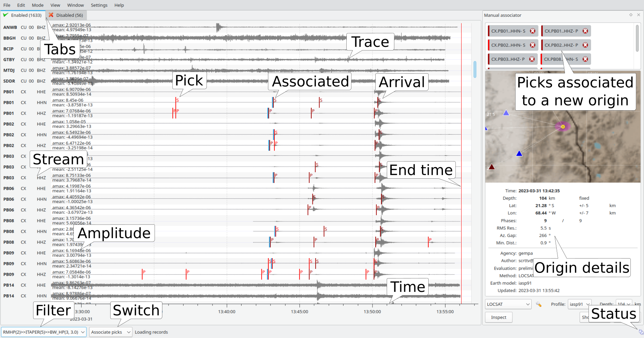Open the waveform filter dropdown
The width and height of the screenshot is (644, 338).
click(44, 332)
